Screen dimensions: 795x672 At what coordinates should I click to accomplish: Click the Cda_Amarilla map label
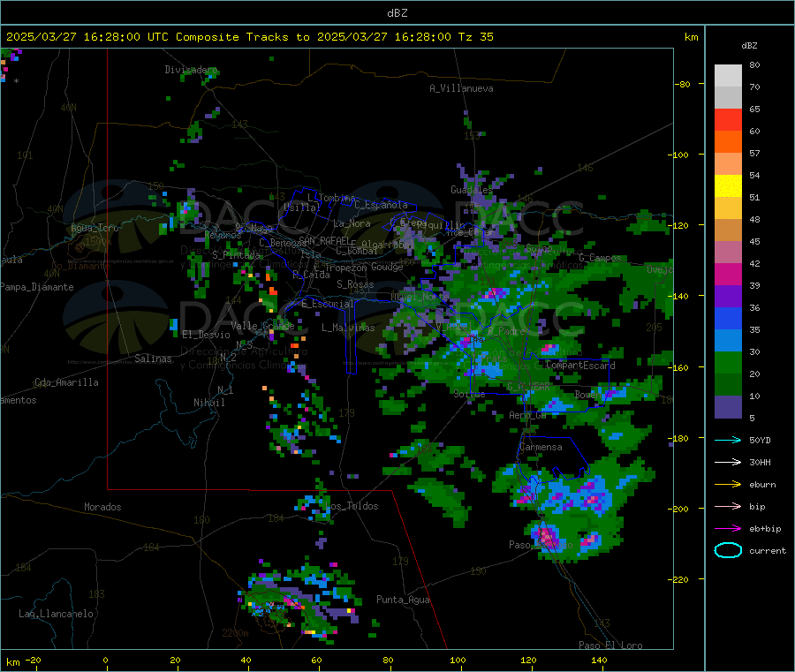66,382
